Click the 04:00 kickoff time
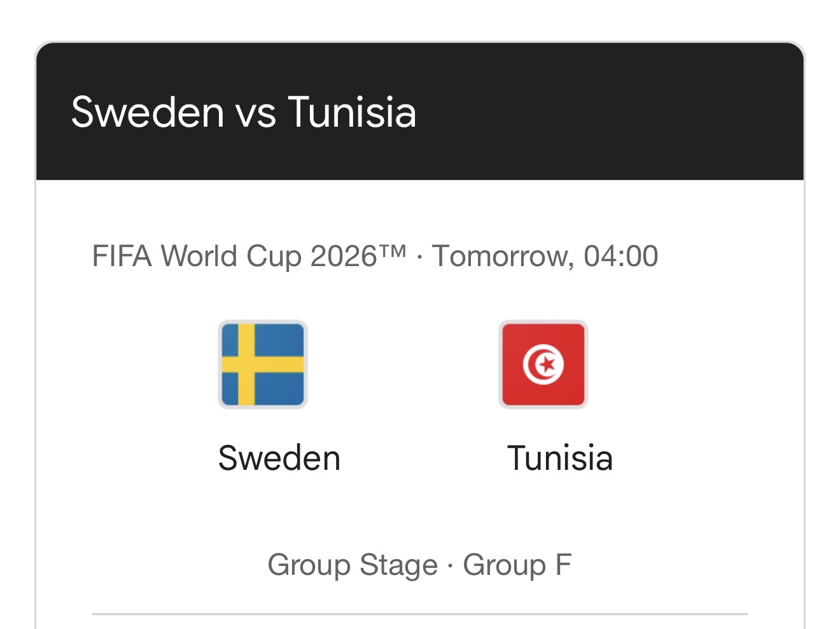840x629 pixels. [621, 256]
